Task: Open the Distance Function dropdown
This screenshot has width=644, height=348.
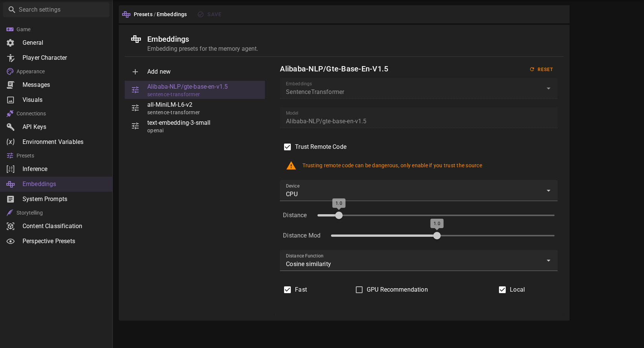Action: click(419, 260)
